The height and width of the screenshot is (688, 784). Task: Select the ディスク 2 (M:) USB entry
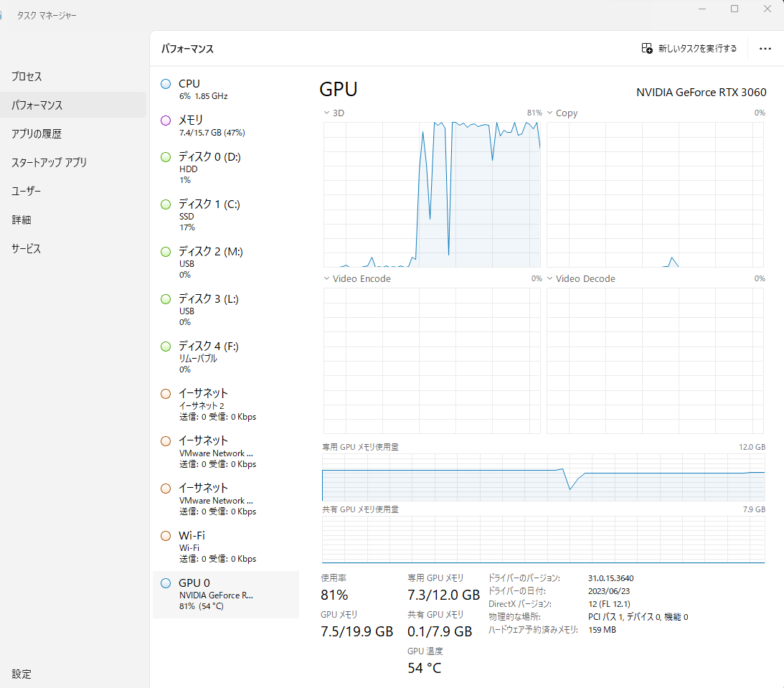pyautogui.click(x=226, y=262)
